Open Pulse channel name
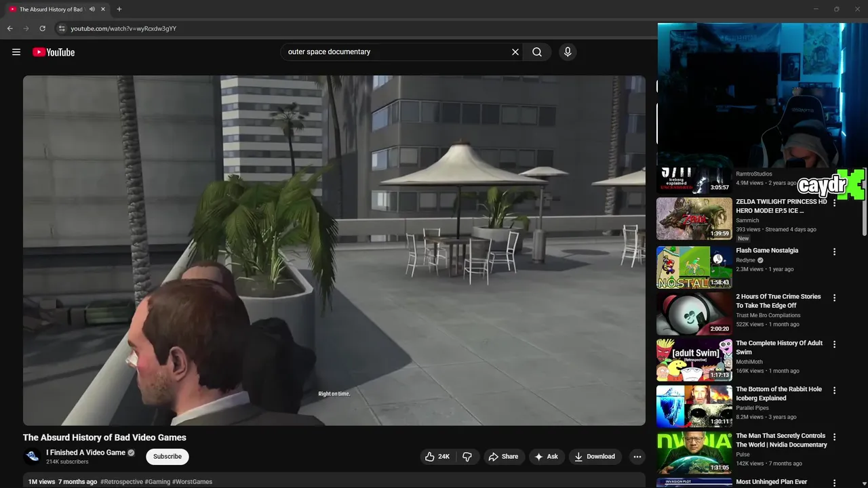Image resolution: width=868 pixels, height=488 pixels. point(743,455)
